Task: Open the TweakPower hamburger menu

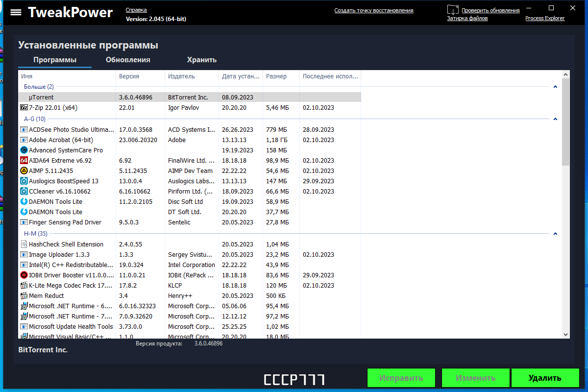Action: tap(16, 12)
